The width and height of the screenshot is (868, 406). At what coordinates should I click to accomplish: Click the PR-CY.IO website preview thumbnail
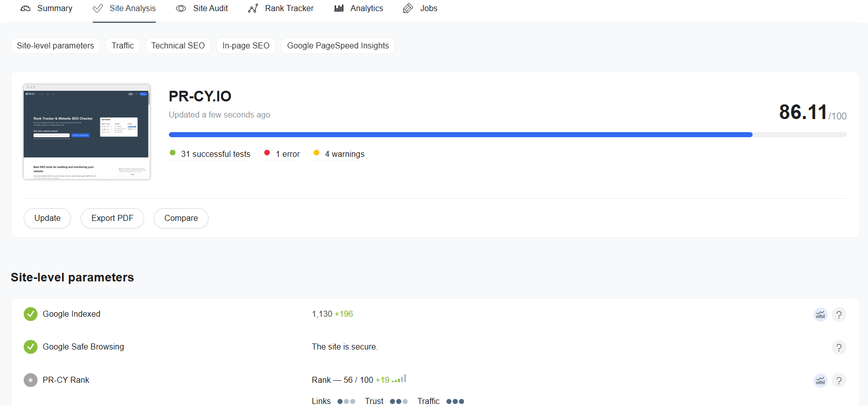(87, 132)
